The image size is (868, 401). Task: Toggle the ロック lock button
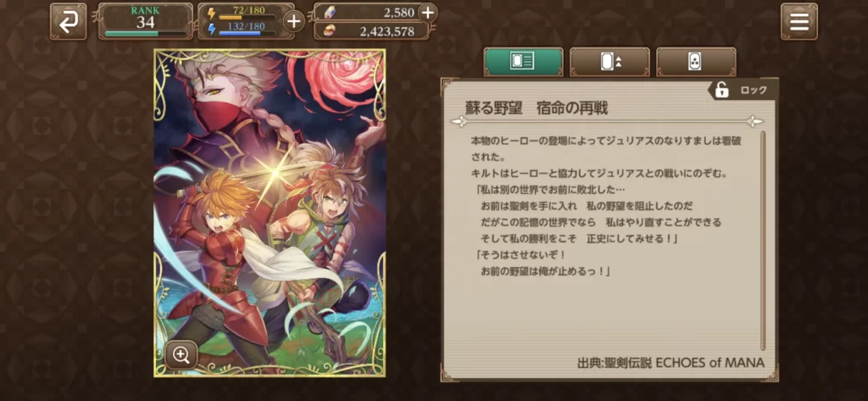(743, 90)
